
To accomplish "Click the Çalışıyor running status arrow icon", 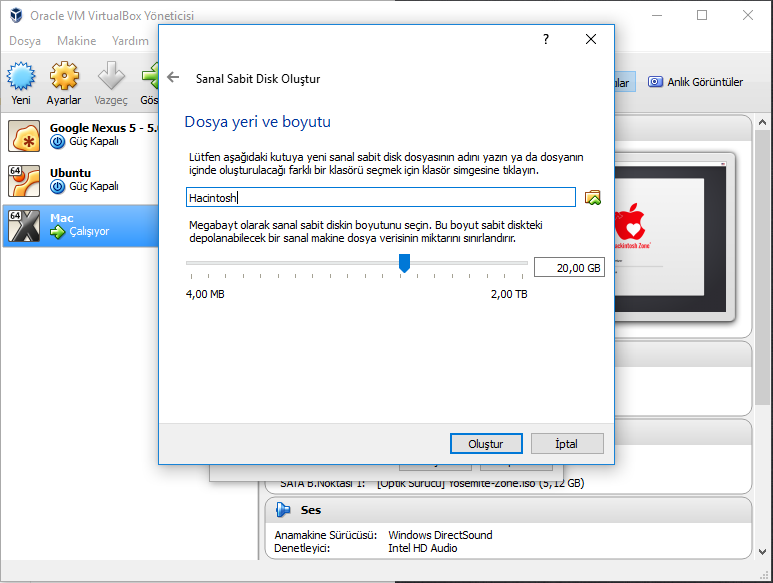I will [x=58, y=232].
